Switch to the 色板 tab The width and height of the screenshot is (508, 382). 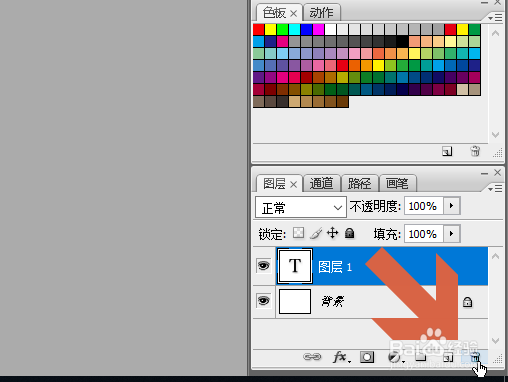tap(274, 13)
